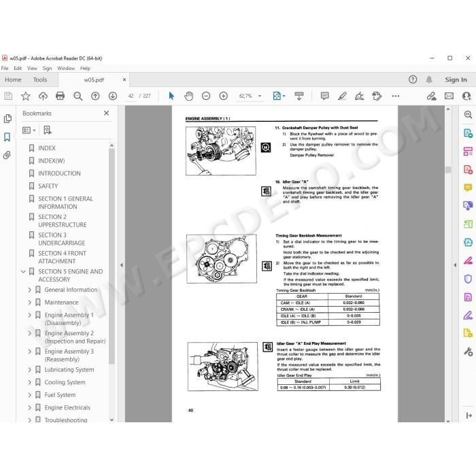Open SECTION 3 UNDERCARRIAGE bookmark

click(62, 239)
